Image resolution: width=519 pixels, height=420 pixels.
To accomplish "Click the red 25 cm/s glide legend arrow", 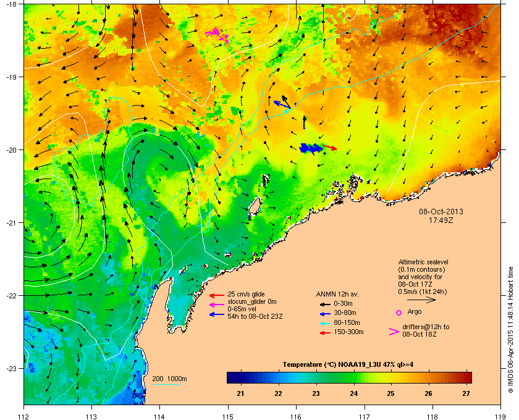I will pos(217,295).
